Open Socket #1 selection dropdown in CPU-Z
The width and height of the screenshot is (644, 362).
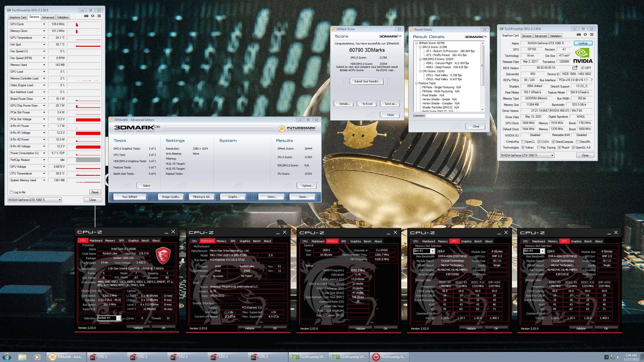click(109, 318)
